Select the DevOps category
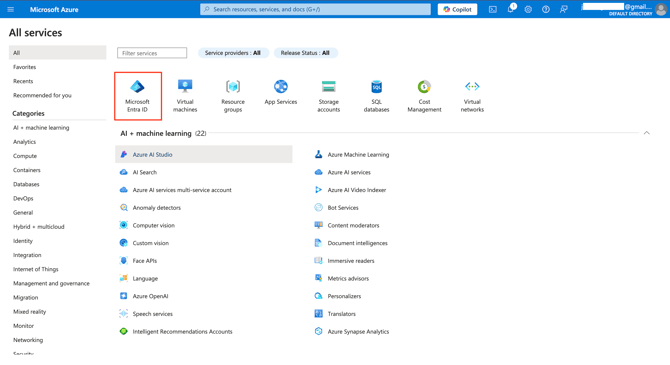 point(23,198)
